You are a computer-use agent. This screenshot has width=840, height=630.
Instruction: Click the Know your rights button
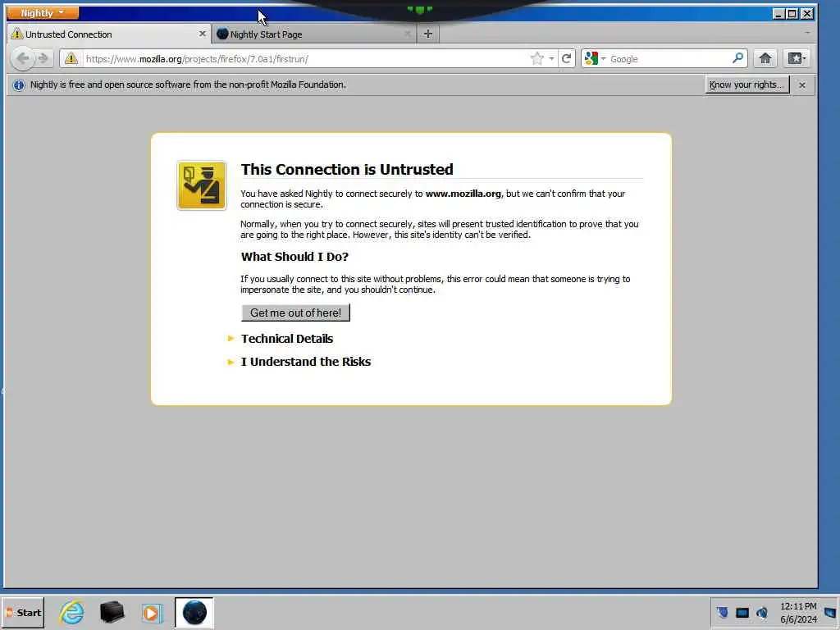click(x=746, y=84)
